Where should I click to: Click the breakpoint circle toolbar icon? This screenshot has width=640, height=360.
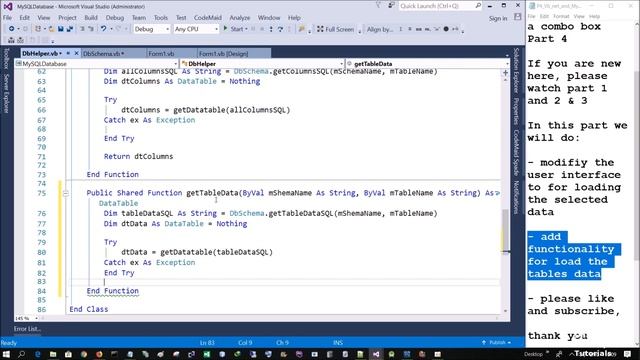click(x=446, y=29)
